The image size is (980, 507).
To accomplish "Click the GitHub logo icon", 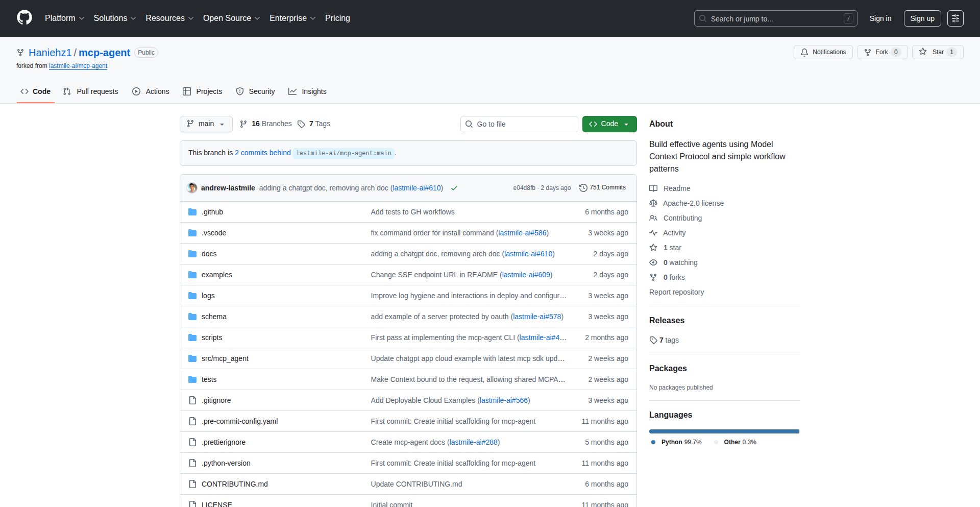I will (24, 18).
